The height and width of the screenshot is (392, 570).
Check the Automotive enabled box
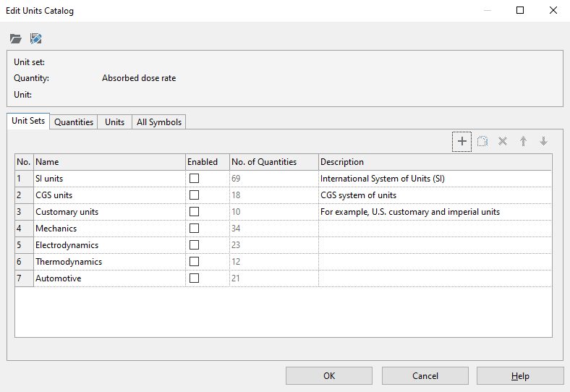pos(194,278)
